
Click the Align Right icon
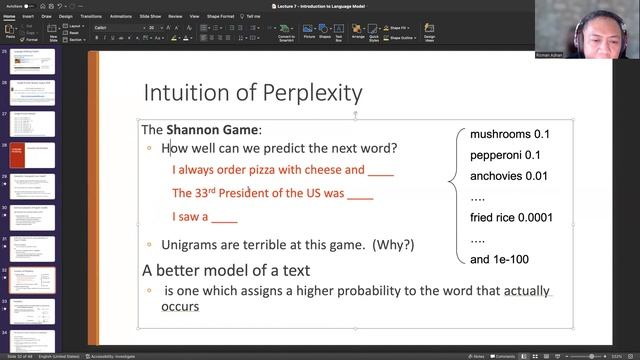(220, 38)
